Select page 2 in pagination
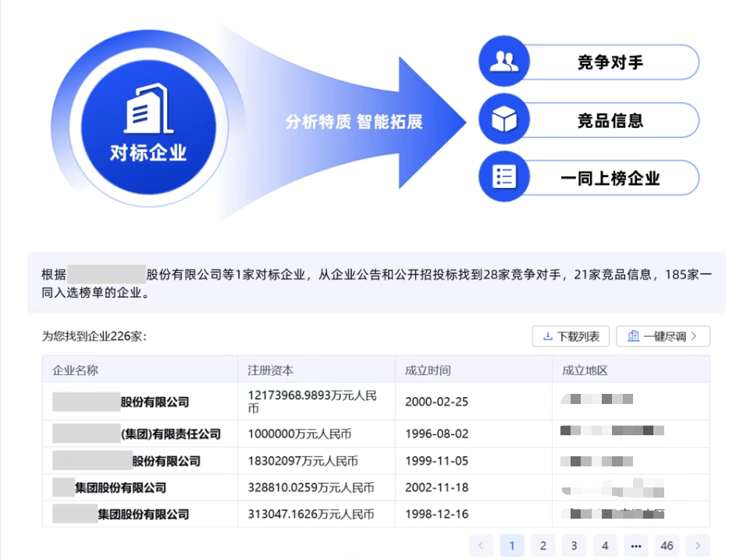Viewport: 747px width, 560px height. (x=542, y=545)
